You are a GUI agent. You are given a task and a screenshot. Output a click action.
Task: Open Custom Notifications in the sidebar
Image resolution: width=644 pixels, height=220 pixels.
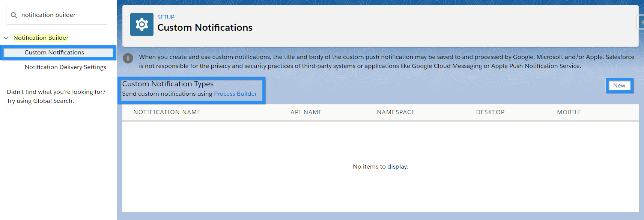pyautogui.click(x=54, y=53)
